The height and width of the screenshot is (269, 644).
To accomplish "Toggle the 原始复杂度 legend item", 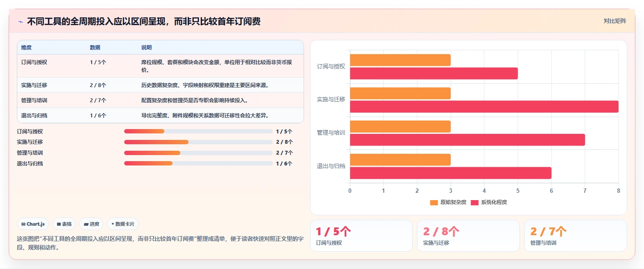I will [448, 202].
